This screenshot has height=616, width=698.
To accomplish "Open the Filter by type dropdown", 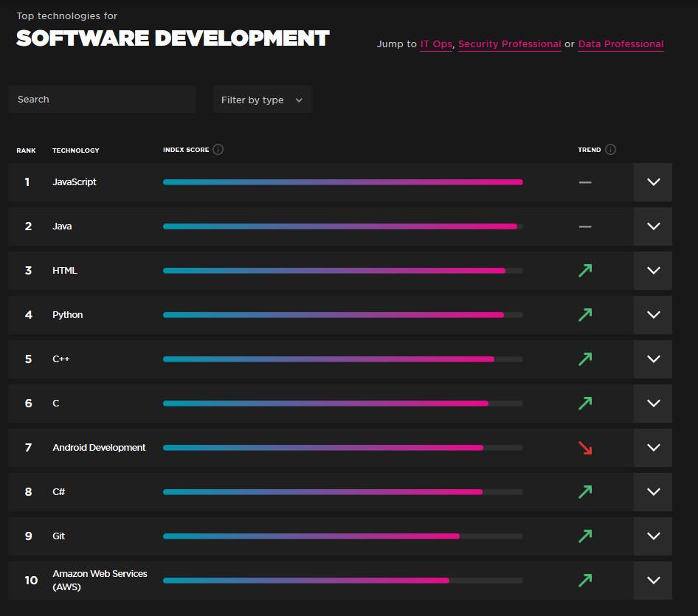I will point(263,100).
